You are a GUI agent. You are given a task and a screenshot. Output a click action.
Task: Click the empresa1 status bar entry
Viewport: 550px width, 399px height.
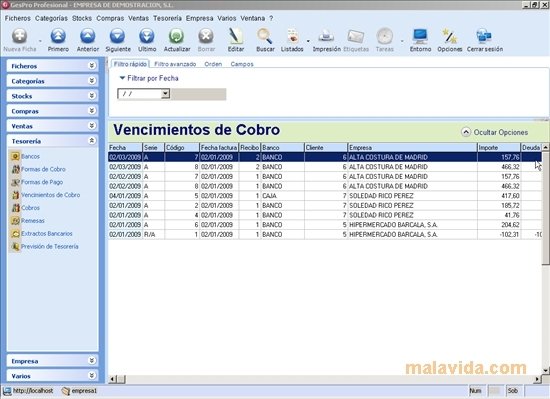click(79, 391)
